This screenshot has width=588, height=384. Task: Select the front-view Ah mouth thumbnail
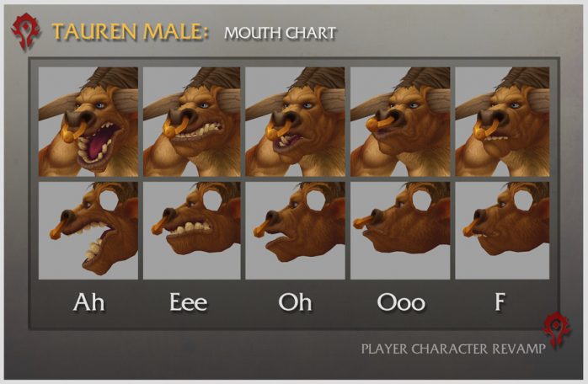pos(88,122)
